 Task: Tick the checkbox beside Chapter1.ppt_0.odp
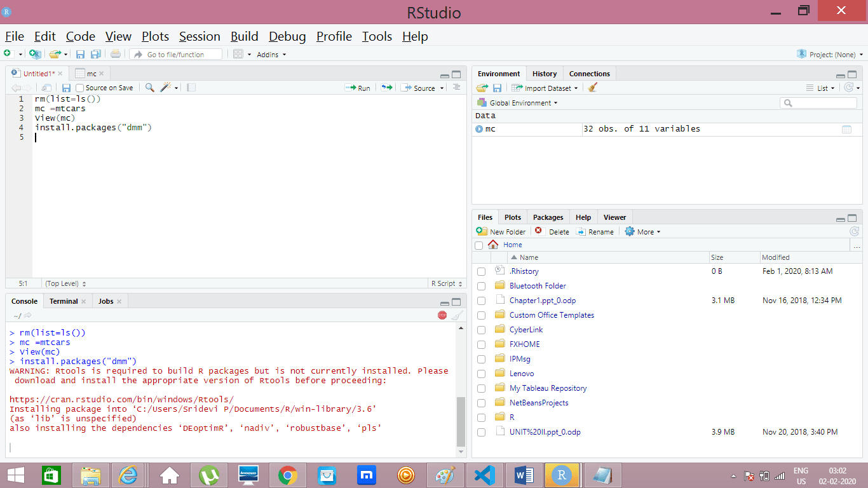click(481, 301)
